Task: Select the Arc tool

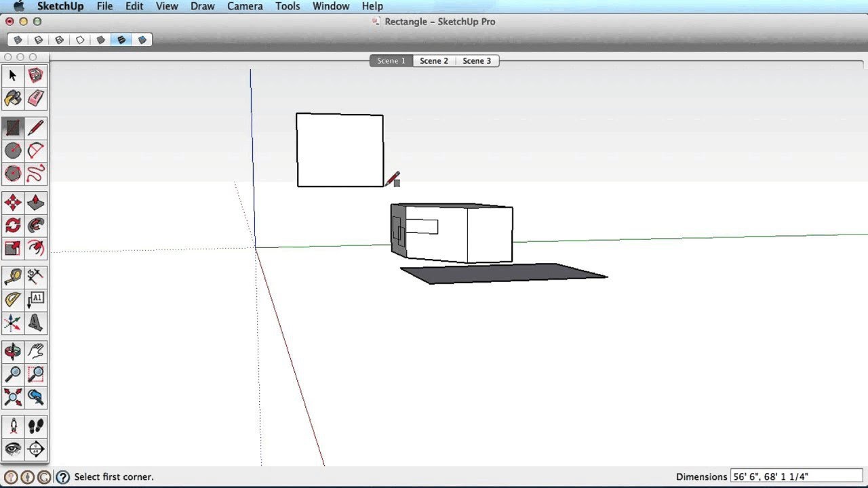Action: point(36,150)
